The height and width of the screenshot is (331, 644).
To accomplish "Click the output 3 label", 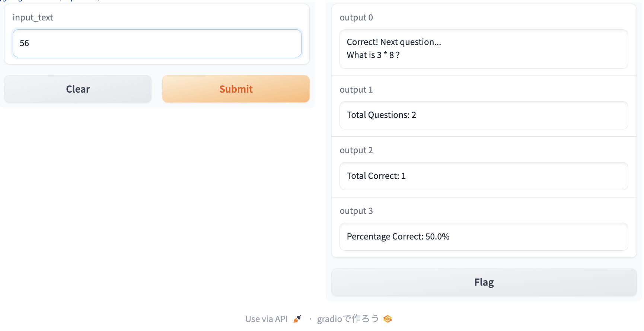I will pos(356,211).
